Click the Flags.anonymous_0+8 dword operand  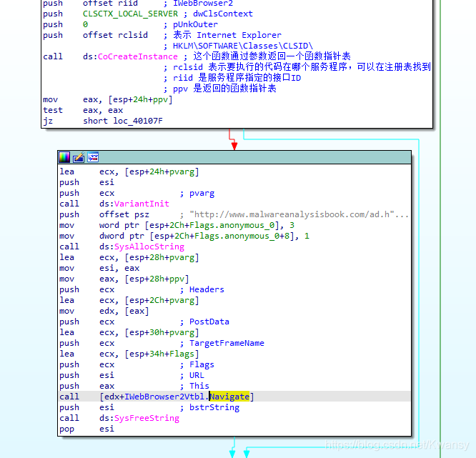[222, 236]
